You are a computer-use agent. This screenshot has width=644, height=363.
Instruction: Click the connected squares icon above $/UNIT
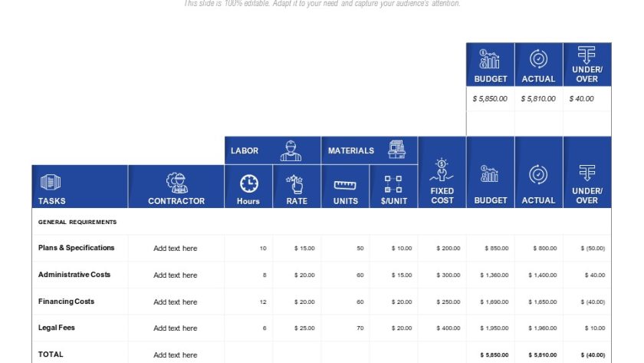pyautogui.click(x=393, y=184)
